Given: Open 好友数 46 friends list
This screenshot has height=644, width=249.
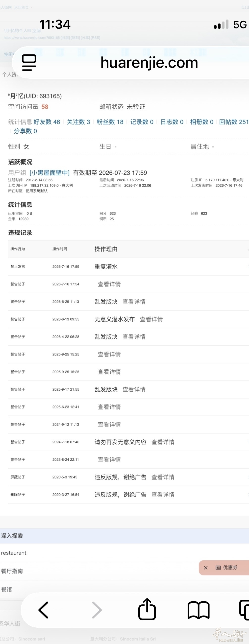Looking at the screenshot, I should coord(47,122).
